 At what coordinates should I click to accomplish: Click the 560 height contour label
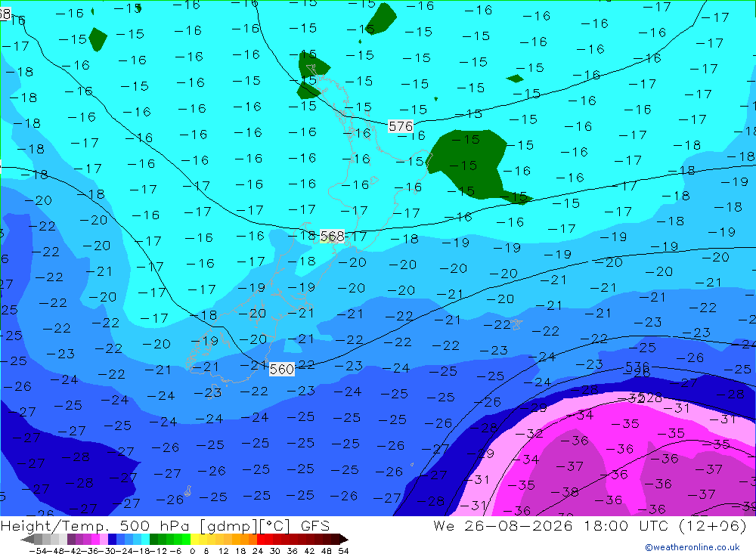point(281,370)
